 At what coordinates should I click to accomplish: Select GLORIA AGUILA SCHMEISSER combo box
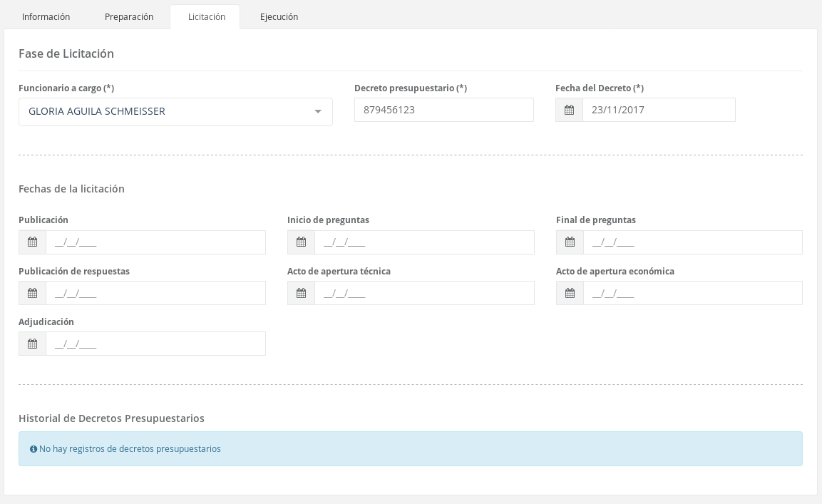click(x=164, y=112)
